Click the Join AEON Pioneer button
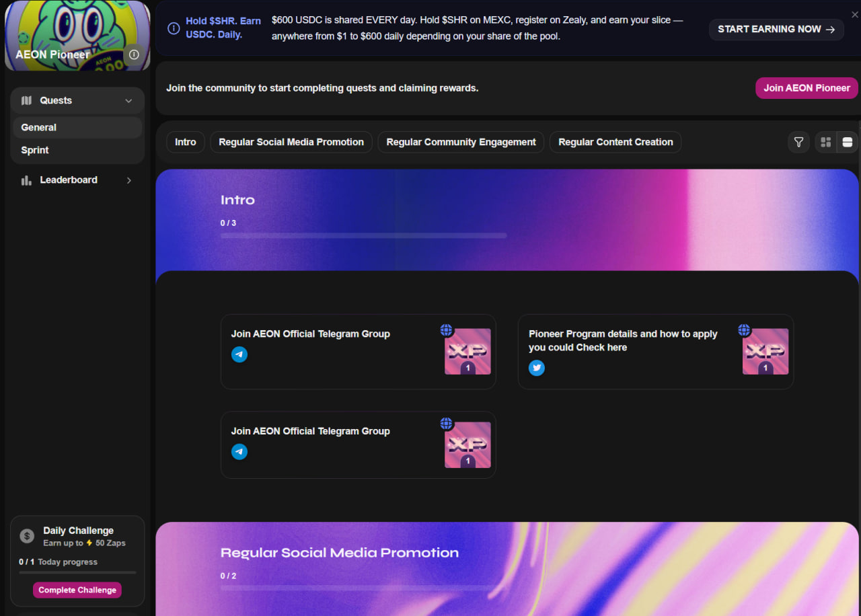 (807, 88)
